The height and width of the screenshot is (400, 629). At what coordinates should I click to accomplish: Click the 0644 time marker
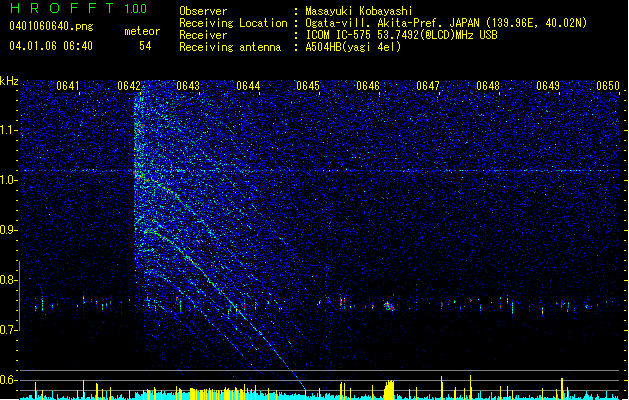click(248, 86)
